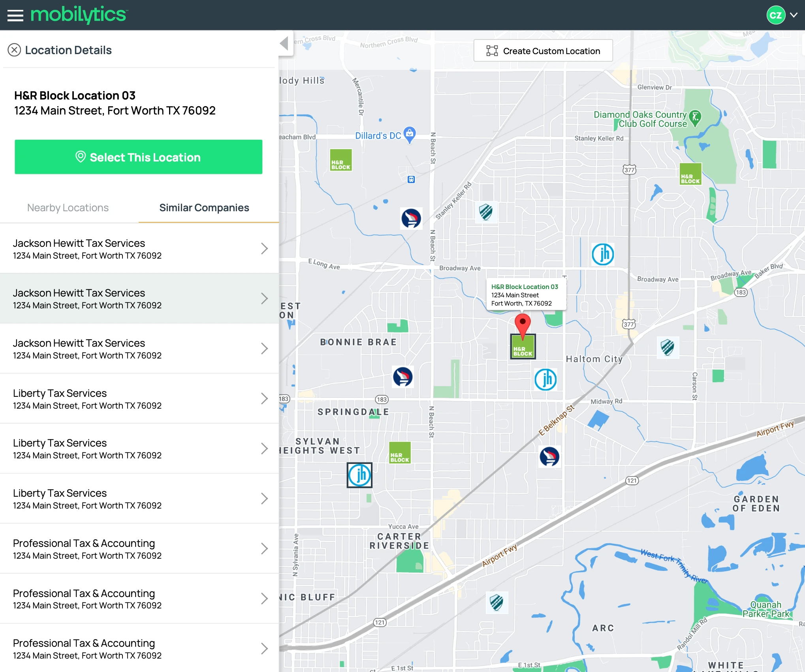
Task: Click the selected H&R Block marker under red pin
Action: tap(523, 347)
